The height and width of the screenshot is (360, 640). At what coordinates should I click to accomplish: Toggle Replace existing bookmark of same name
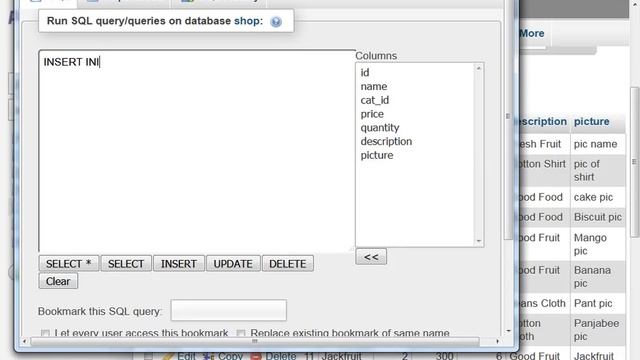point(241,333)
